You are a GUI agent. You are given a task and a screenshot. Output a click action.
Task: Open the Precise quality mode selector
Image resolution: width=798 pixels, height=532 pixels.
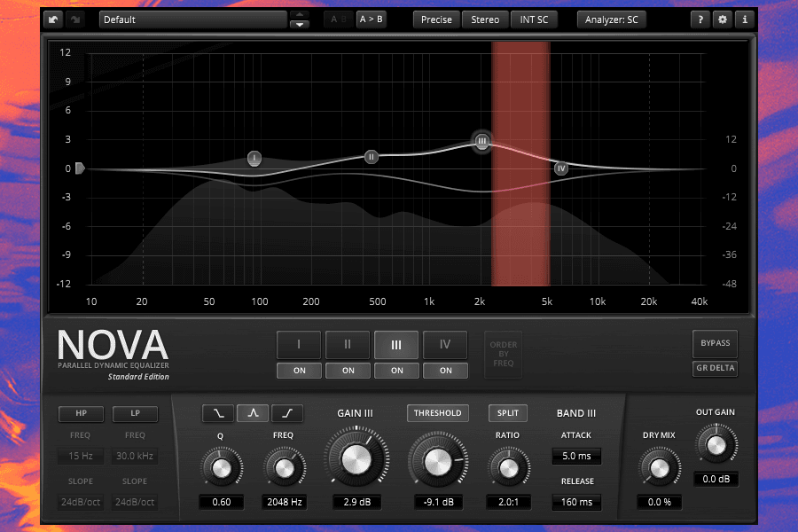click(436, 20)
